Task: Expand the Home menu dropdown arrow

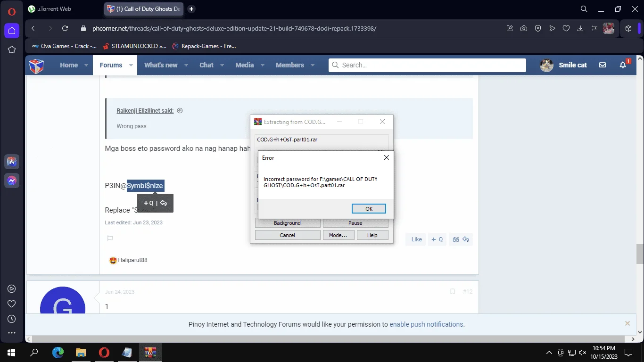Action: click(86, 66)
